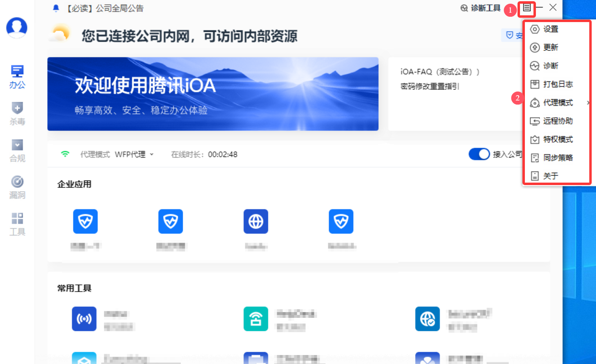This screenshot has width=596, height=364.
Task: Open the hamburger main menu icon
Action: (527, 8)
